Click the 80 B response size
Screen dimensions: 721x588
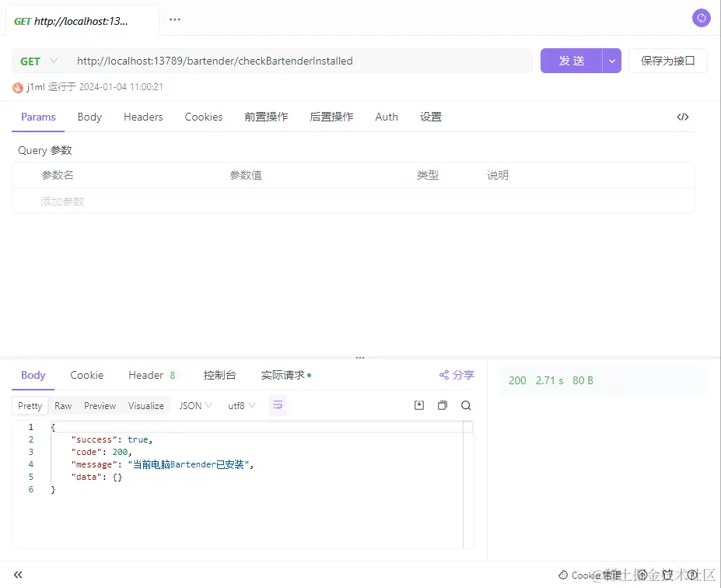click(583, 380)
